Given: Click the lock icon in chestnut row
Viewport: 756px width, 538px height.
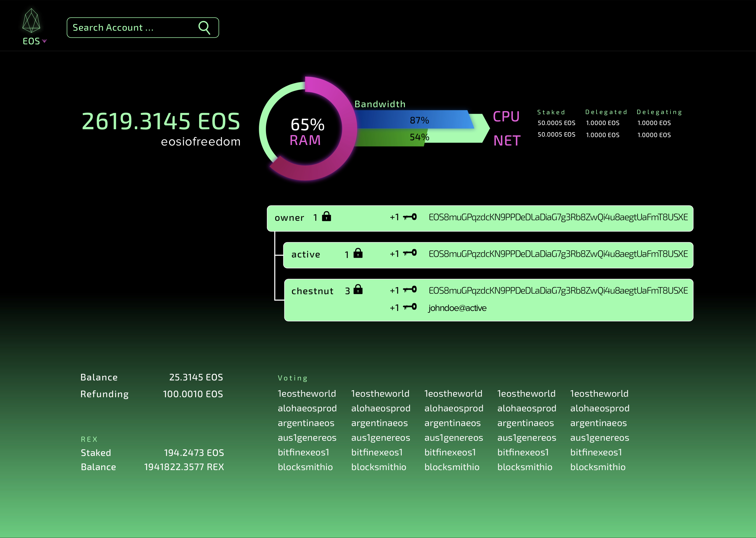Looking at the screenshot, I should point(358,289).
